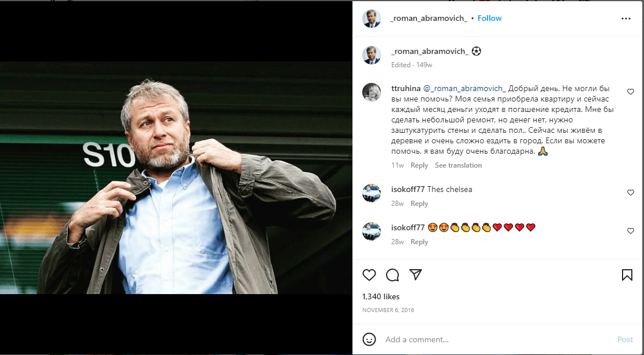
Task: Open ttruhina's profile picture
Action: point(372,92)
